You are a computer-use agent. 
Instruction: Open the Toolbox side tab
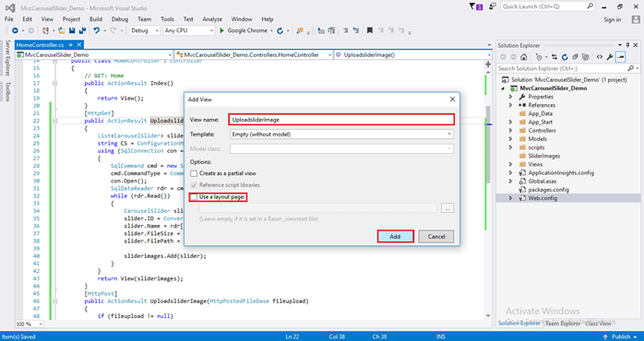tap(7, 91)
